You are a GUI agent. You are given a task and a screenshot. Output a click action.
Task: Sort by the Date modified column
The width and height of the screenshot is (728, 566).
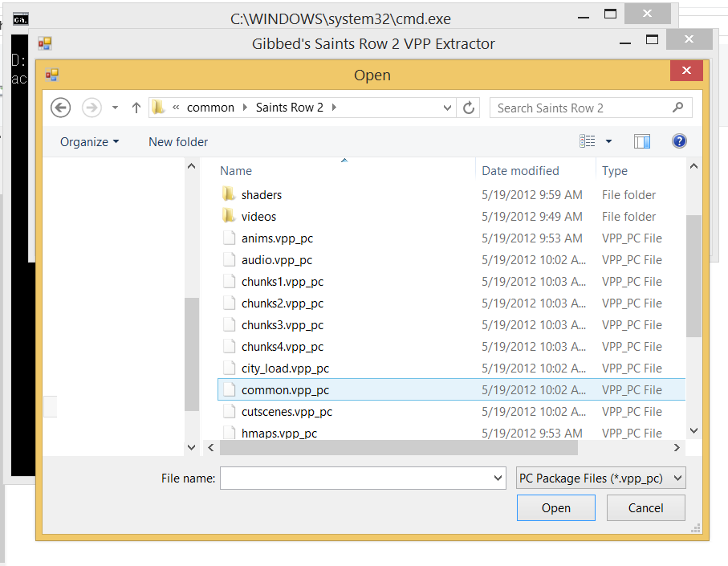click(x=520, y=171)
